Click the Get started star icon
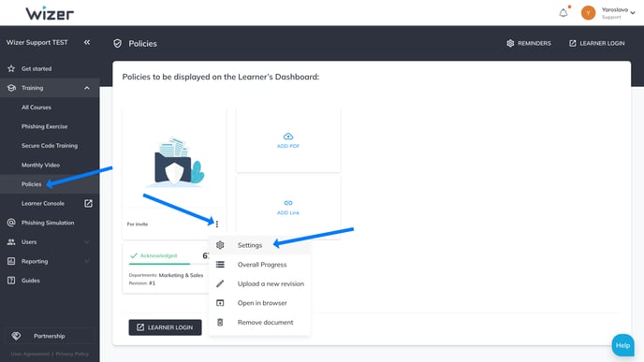Screen dimensions: 644x362 point(11,68)
